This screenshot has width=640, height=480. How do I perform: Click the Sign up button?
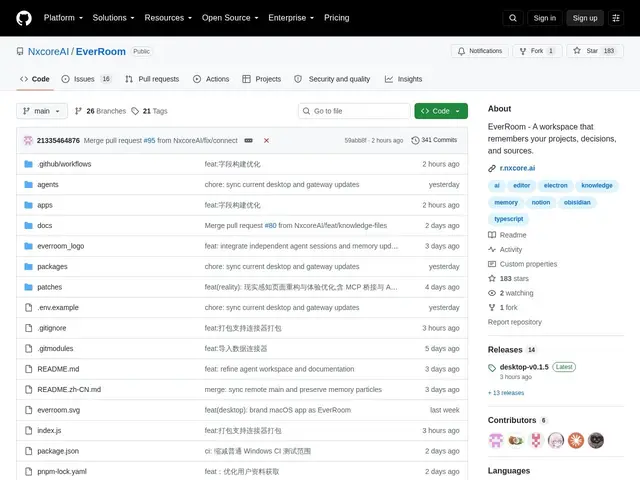(584, 18)
